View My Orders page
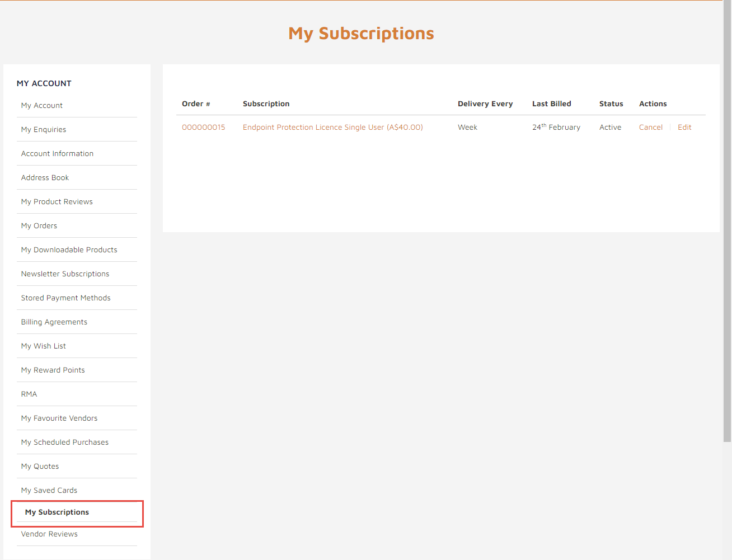Image resolution: width=732 pixels, height=560 pixels. 39,225
